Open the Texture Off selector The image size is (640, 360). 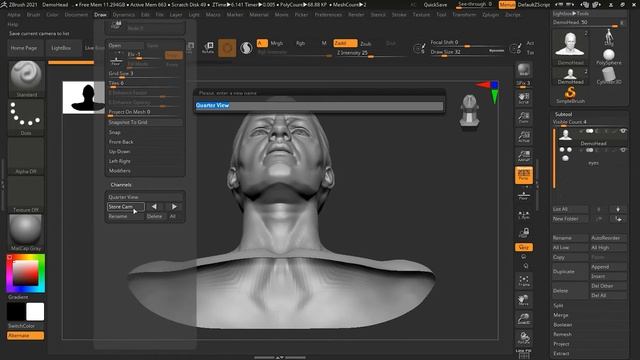coord(26,195)
